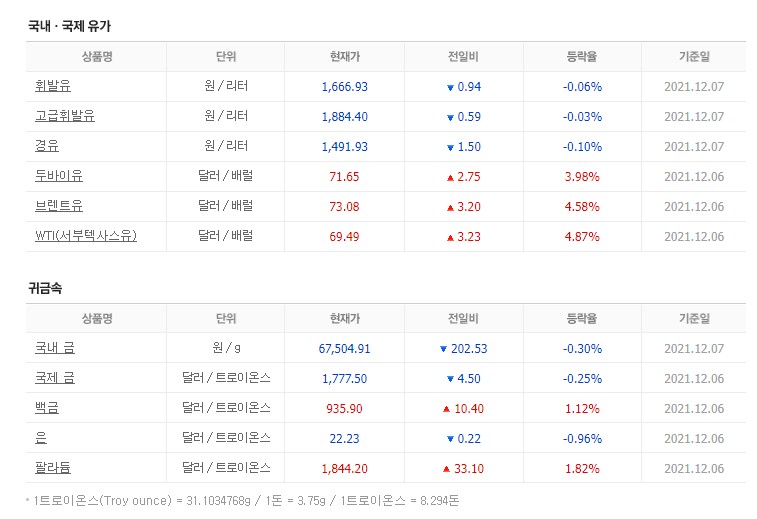The height and width of the screenshot is (519, 757).
Task: Open the 고급휘발유 product link
Action: 65,116
